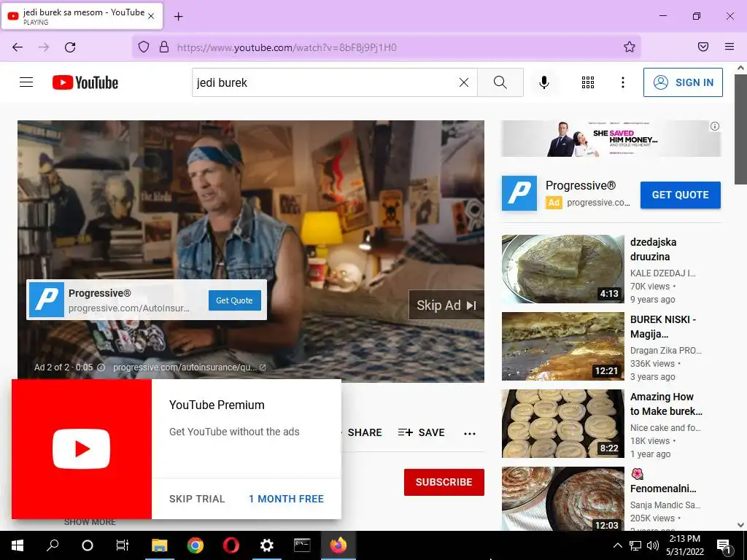
Task: Open a new browser tab
Action: coord(178,17)
